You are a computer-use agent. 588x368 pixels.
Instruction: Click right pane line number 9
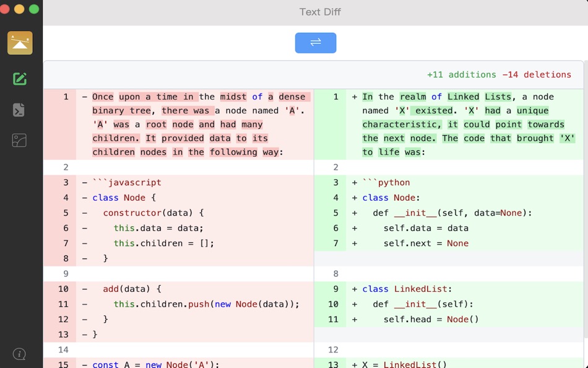[x=335, y=289]
